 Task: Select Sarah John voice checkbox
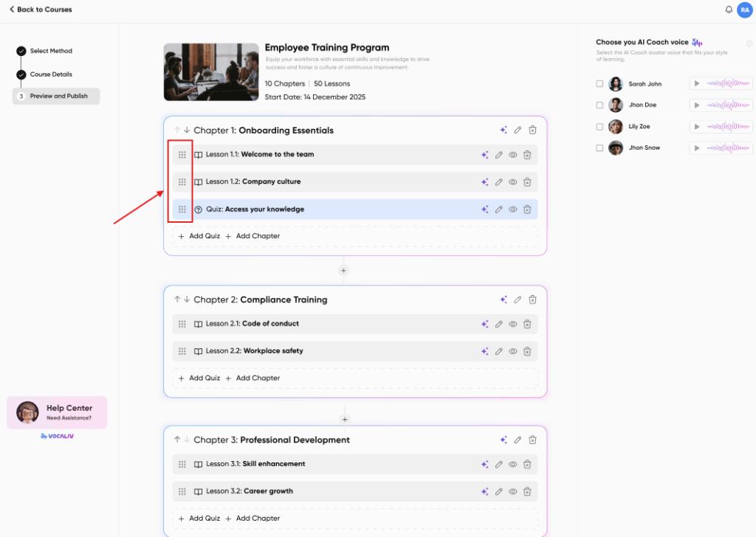599,84
